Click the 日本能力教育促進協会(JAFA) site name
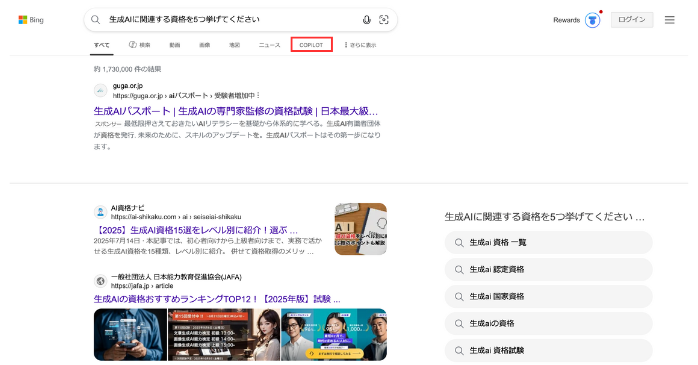The image size is (698, 365). click(x=176, y=277)
